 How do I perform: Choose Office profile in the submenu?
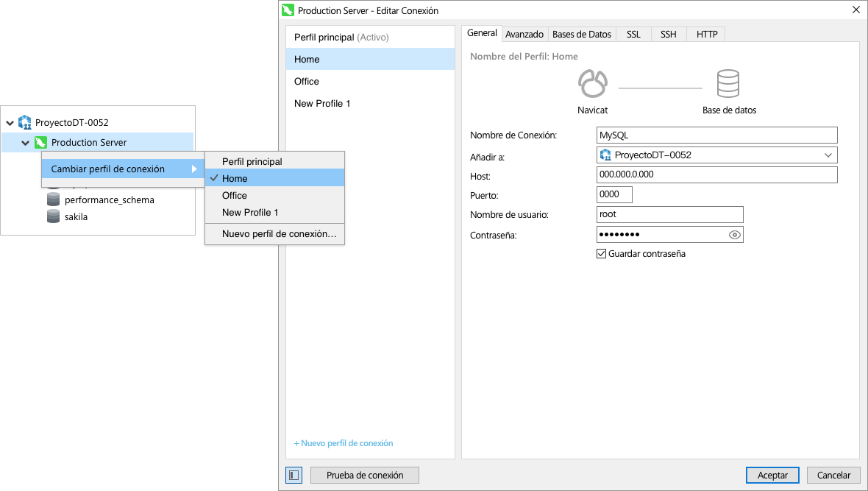[274, 196]
